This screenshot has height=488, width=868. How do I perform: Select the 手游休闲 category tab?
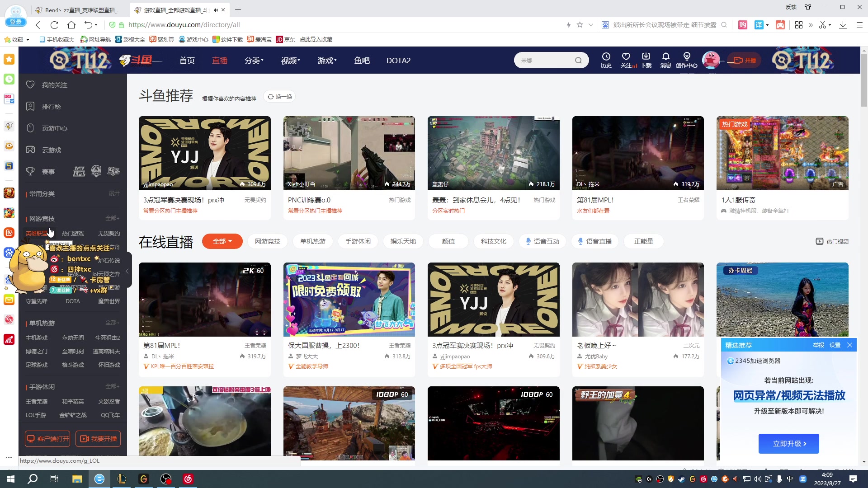358,241
